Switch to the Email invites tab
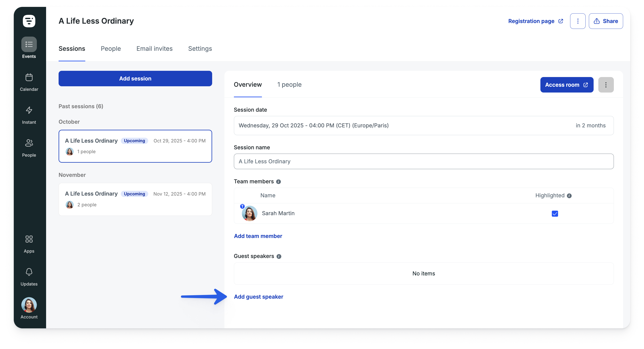Screen dimensions: 644x349 154,49
